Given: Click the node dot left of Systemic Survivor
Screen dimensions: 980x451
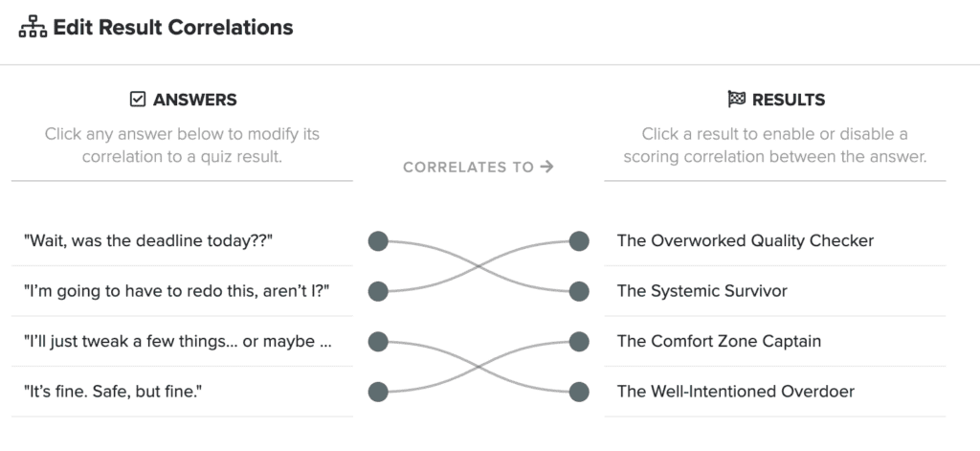Looking at the screenshot, I should coord(579,291).
